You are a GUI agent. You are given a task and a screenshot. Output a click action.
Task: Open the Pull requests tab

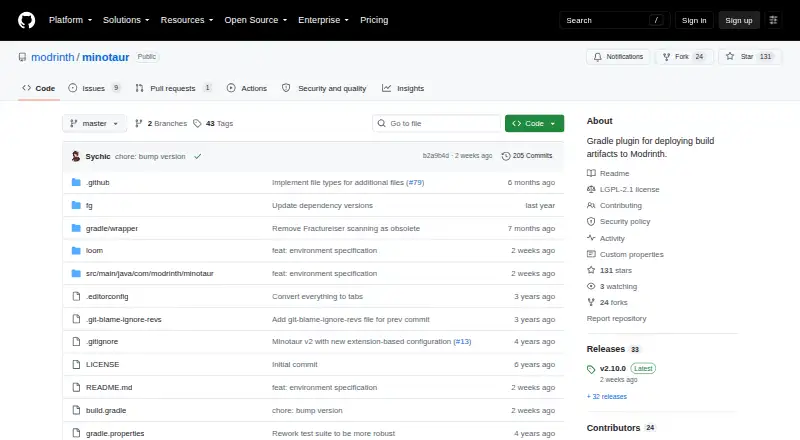click(173, 88)
